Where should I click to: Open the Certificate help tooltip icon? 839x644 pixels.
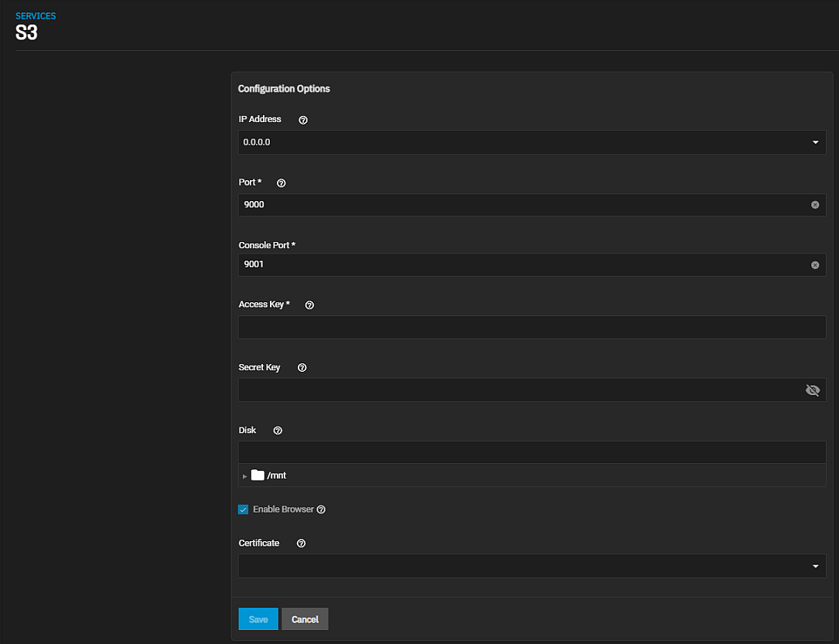click(x=302, y=543)
